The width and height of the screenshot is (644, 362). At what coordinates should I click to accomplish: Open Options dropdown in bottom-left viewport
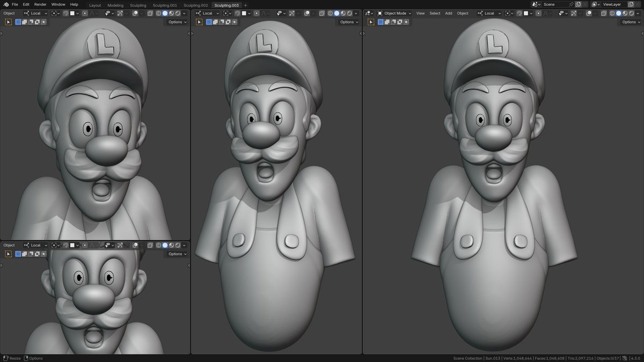click(177, 254)
